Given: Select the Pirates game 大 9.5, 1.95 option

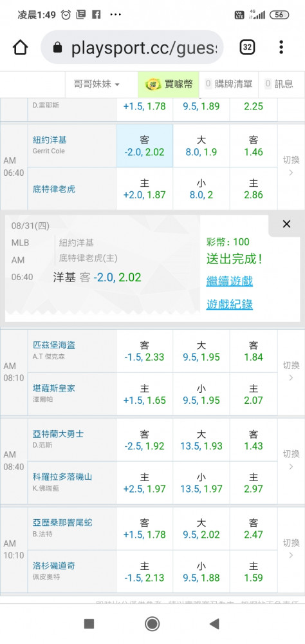Looking at the screenshot, I should click(201, 351).
